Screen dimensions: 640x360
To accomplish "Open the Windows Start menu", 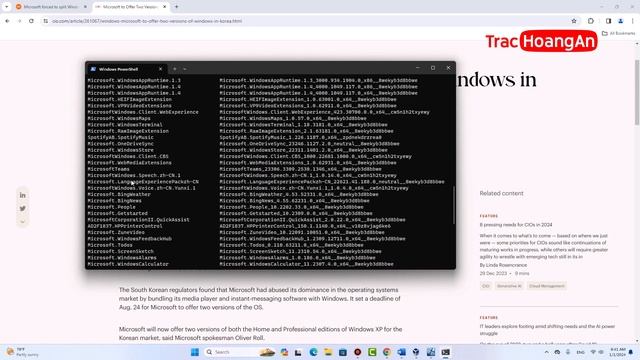I will coord(195,352).
